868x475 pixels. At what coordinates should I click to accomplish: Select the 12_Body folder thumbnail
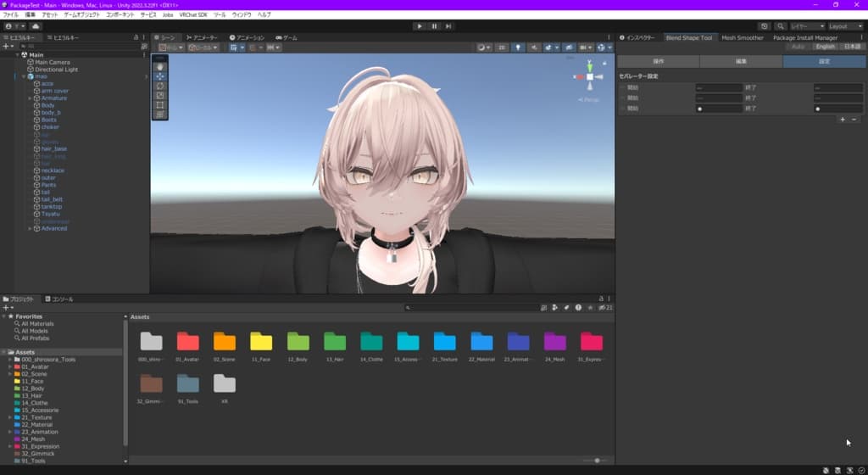click(298, 347)
